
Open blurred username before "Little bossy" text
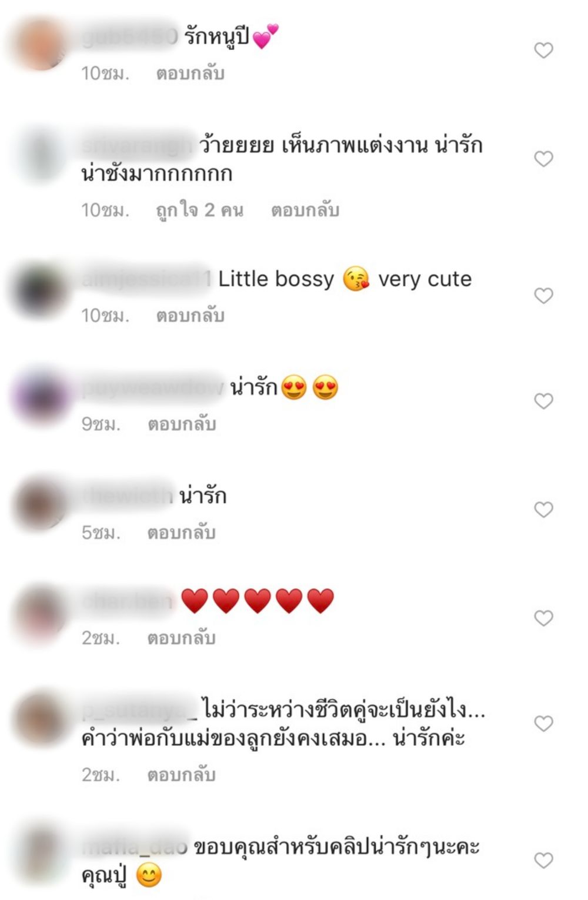point(146,279)
